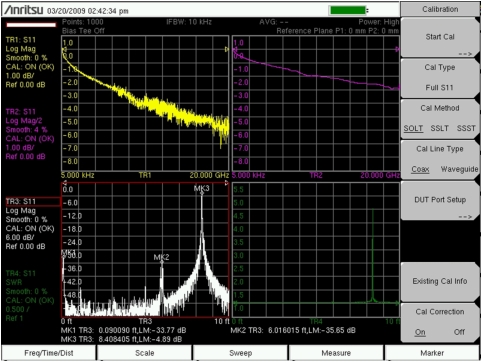
Task: Select the MK1 marker near 0 ft
Action: coord(68,252)
